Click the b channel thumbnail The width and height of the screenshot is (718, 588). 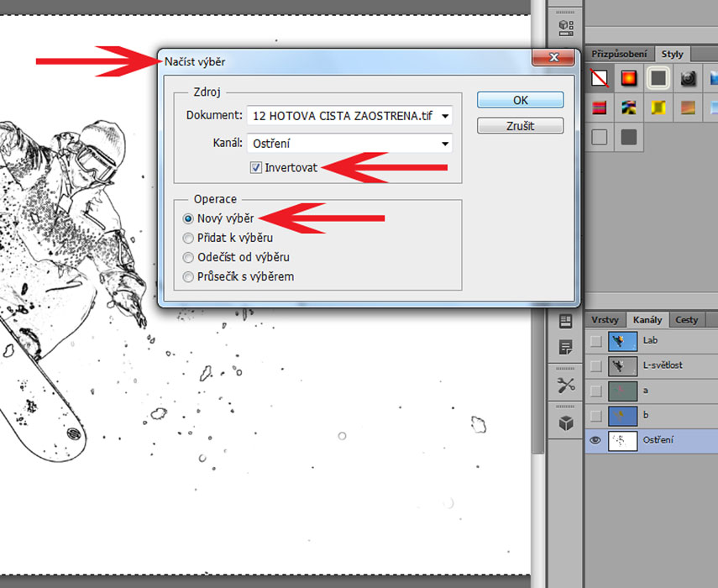pos(622,415)
